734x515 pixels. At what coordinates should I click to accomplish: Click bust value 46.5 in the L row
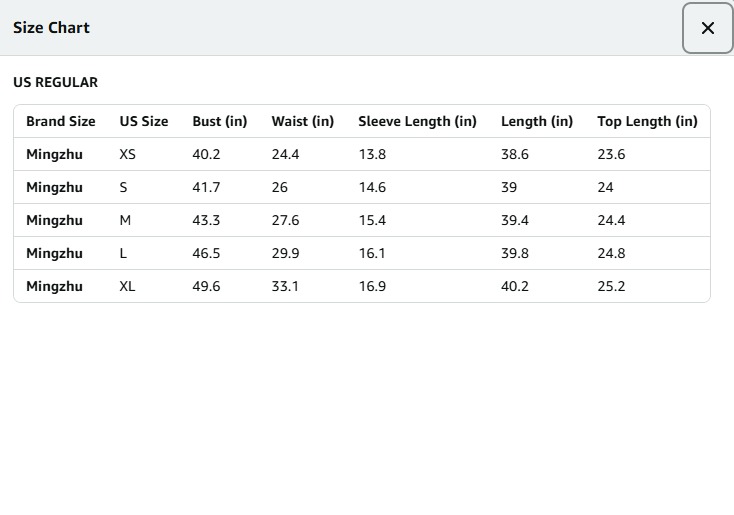(206, 253)
